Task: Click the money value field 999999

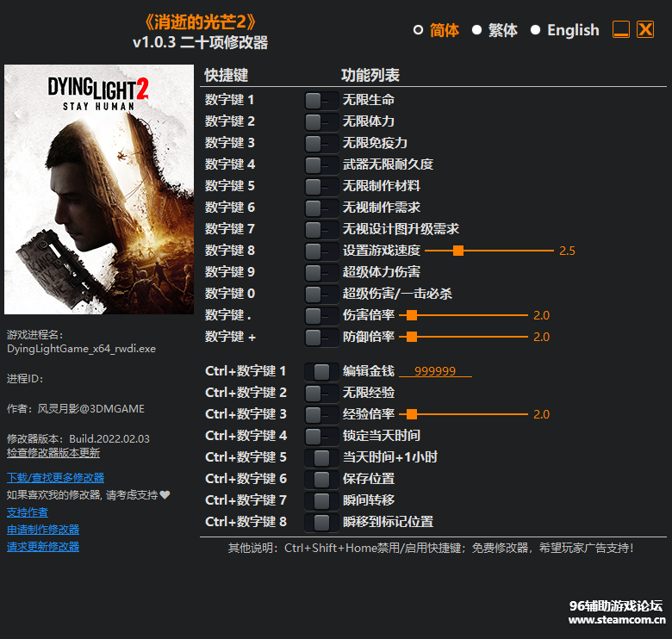Action: [435, 371]
